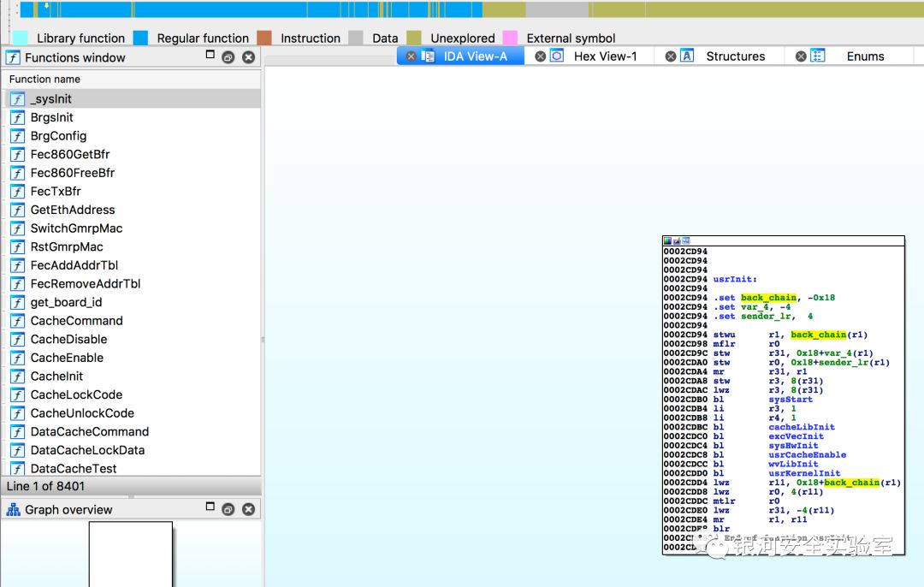Close the Structures tab
The width and height of the screenshot is (924, 587).
[x=670, y=56]
